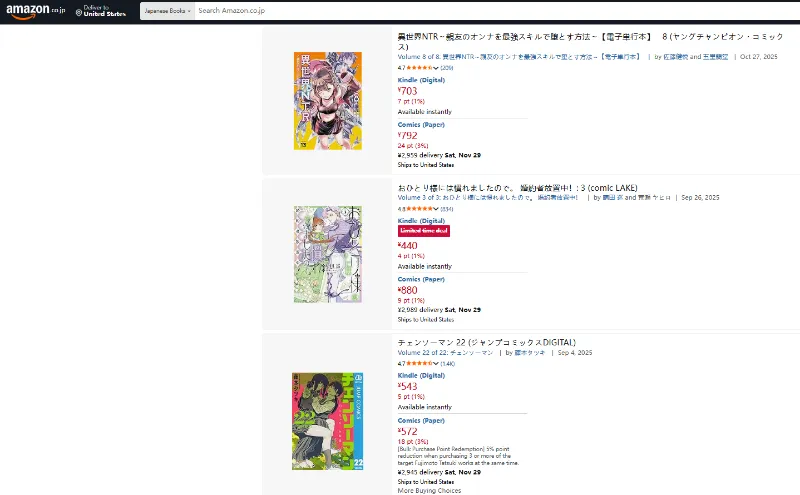
Task: Expand the second book's star rating chevron
Action: click(436, 209)
